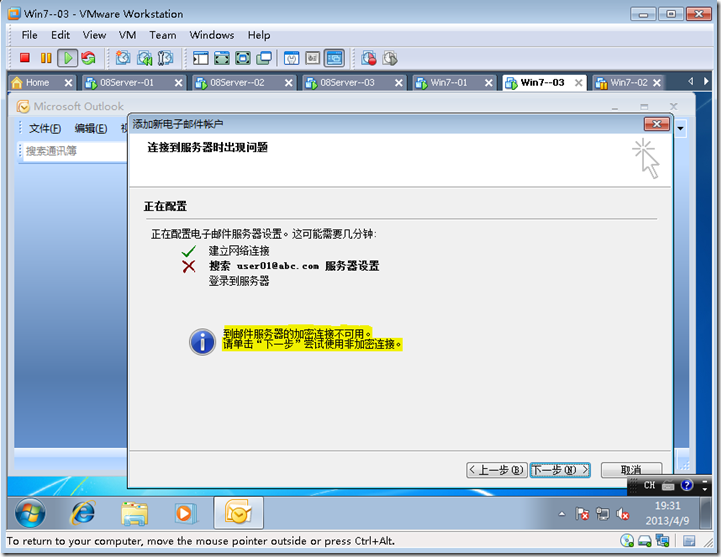Click the muted volume tray icon
This screenshot has height=557, width=721.
tap(623, 514)
